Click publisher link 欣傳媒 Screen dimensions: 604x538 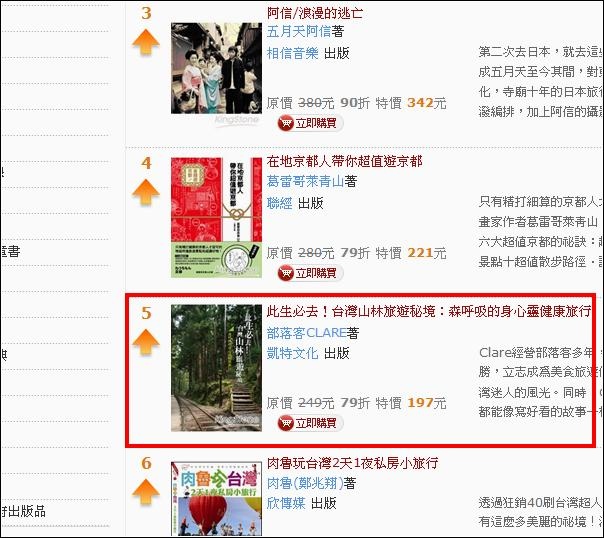(286, 503)
